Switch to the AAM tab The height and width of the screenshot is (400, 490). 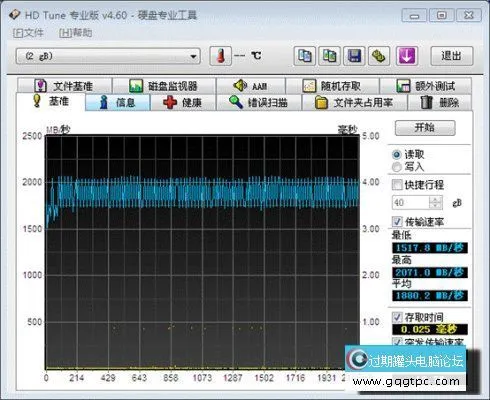click(x=251, y=86)
